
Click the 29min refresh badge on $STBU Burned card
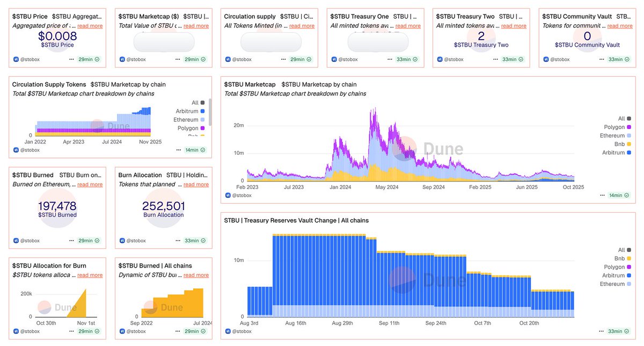tap(89, 241)
